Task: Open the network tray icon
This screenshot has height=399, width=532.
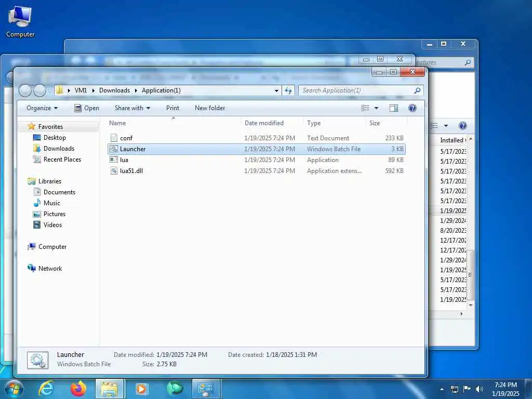Action: (x=454, y=389)
